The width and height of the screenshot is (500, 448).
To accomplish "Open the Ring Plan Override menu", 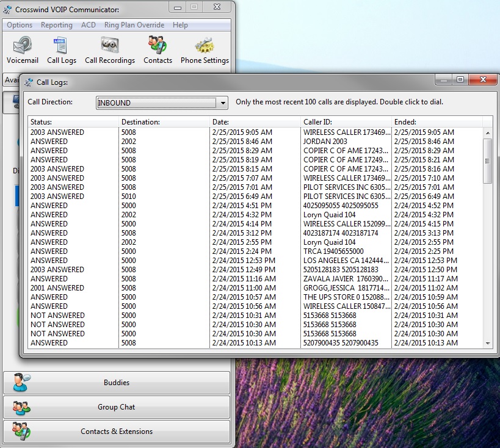I will [x=134, y=25].
